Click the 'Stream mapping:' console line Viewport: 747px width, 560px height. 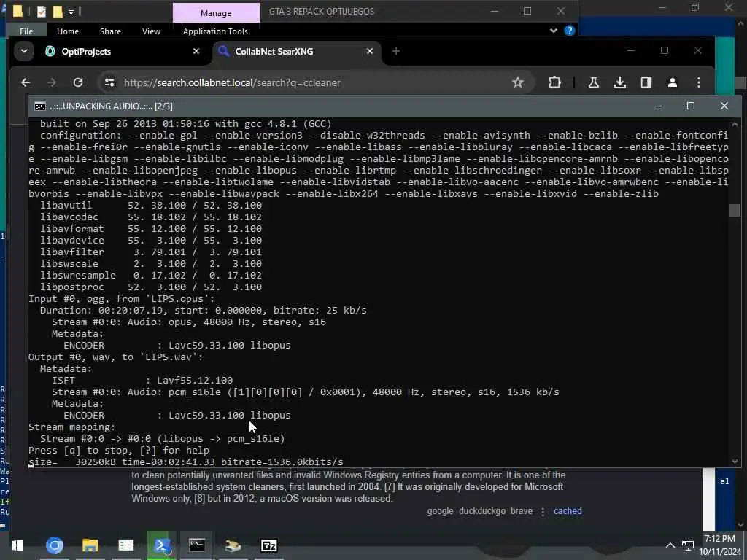coord(72,427)
